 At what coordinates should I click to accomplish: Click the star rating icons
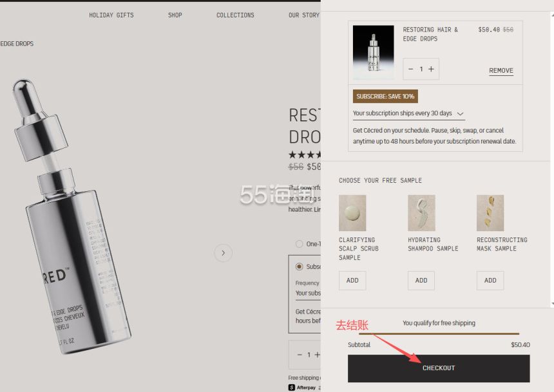pyautogui.click(x=305, y=154)
